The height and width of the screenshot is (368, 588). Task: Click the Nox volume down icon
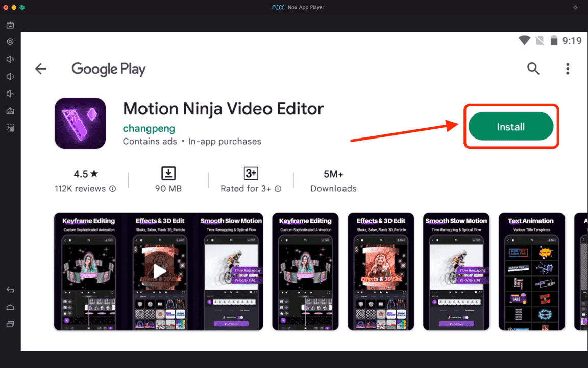[10, 77]
